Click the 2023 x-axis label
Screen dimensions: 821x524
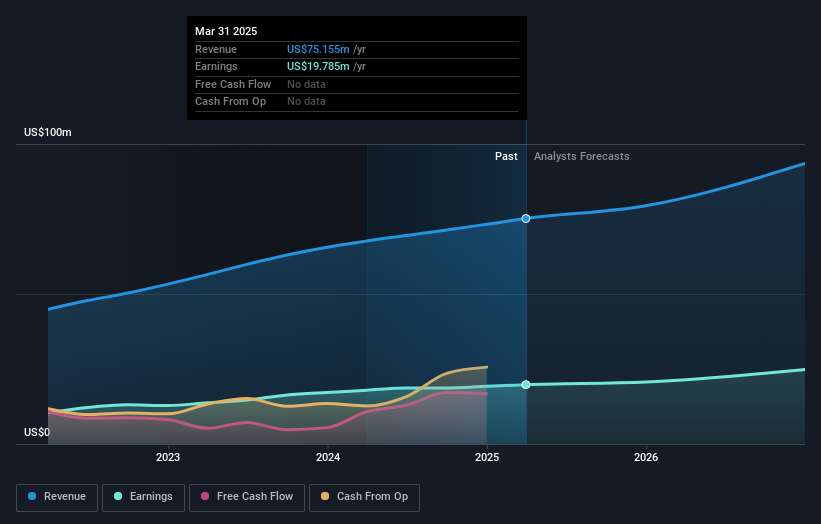coord(168,457)
